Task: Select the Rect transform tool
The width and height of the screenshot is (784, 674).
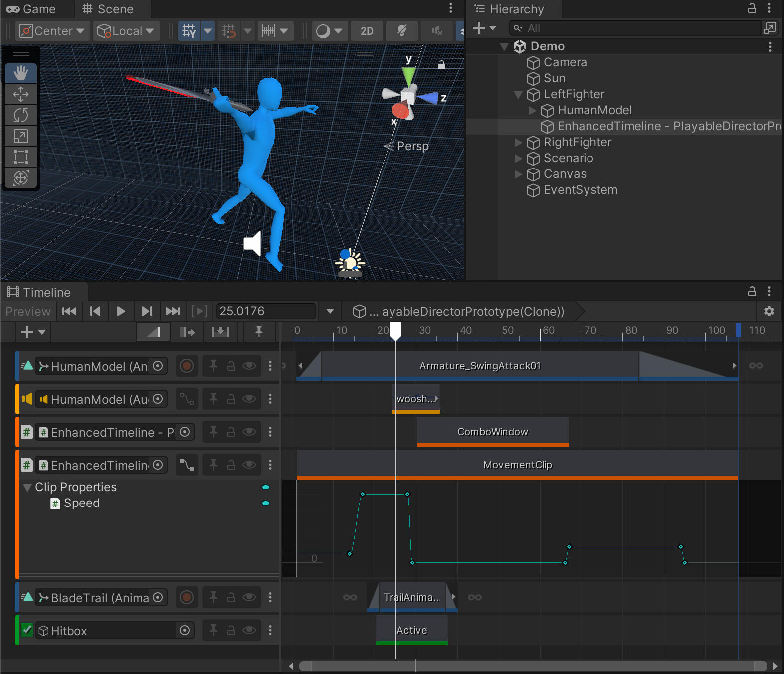Action: 20,157
